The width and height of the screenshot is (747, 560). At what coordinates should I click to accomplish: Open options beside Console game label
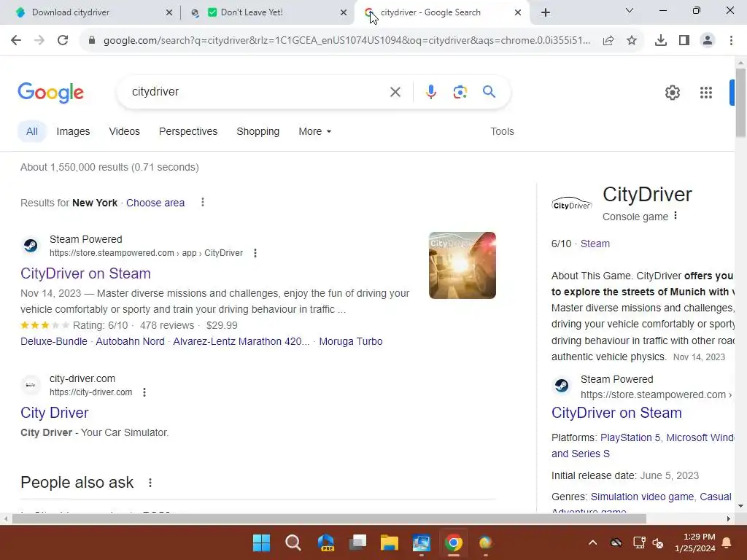pos(676,216)
